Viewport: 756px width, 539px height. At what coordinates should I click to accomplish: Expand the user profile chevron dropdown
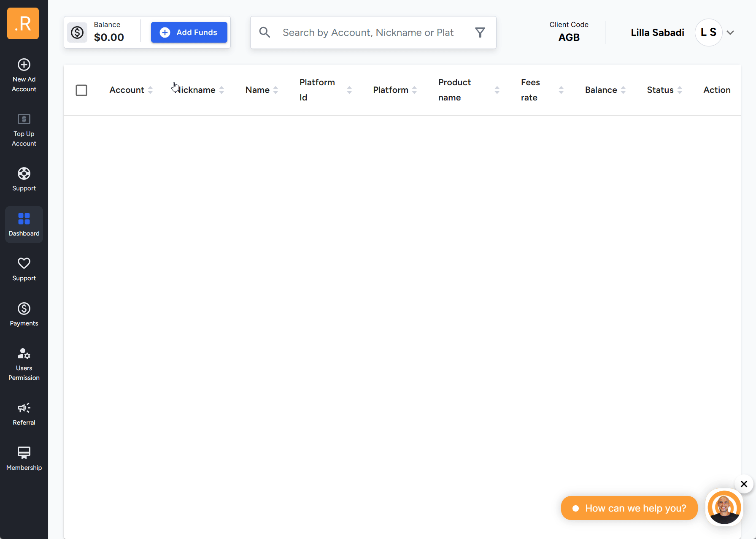tap(730, 33)
